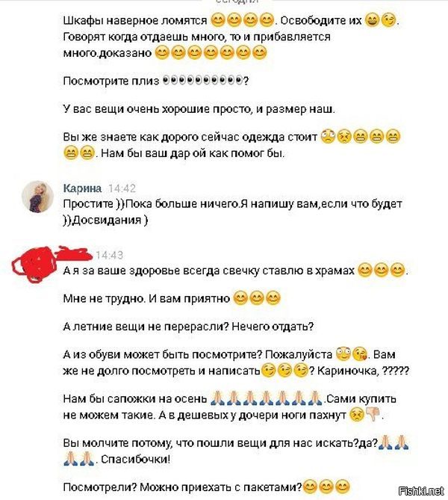Click the thumbs-down emoji
The width and height of the screenshot is (448, 500).
click(x=373, y=414)
